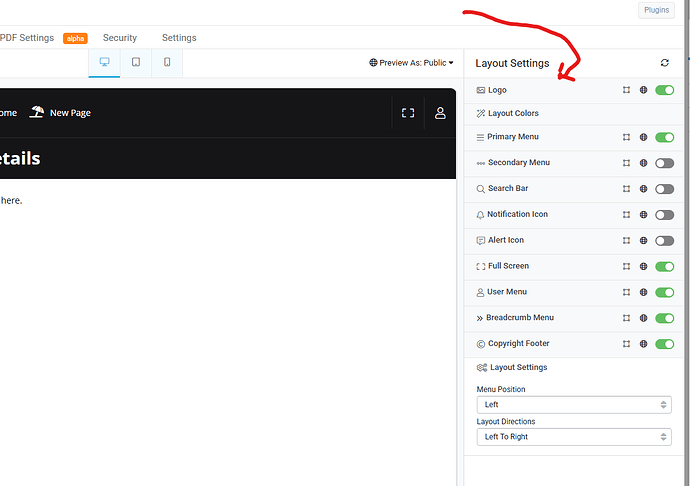Open the Preview As: Public dropdown
This screenshot has height=486, width=690.
(411, 63)
